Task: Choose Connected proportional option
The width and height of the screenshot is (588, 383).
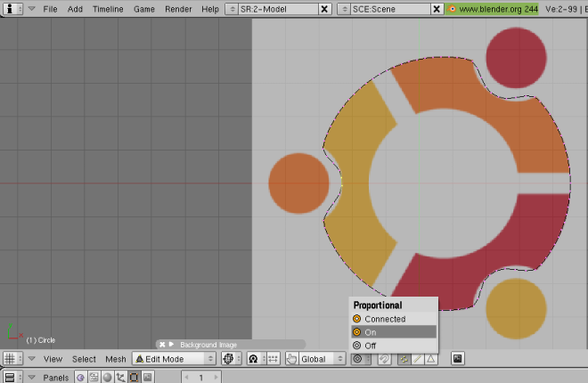Action: coord(394,319)
